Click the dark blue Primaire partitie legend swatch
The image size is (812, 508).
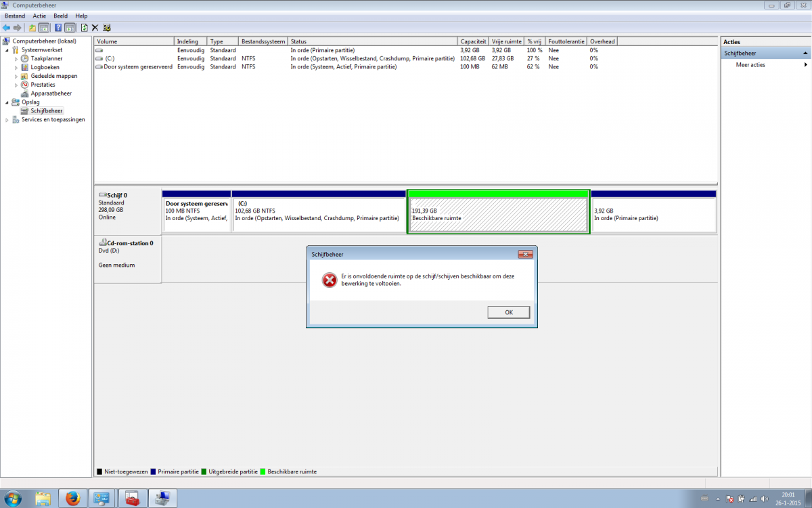153,471
